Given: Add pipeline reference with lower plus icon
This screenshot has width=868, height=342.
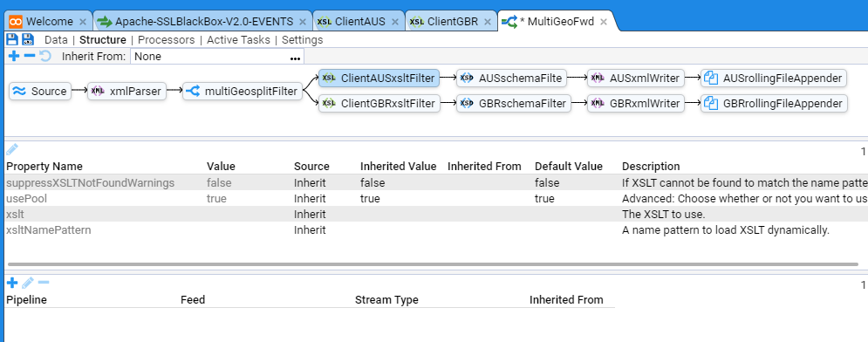Looking at the screenshot, I should pyautogui.click(x=12, y=283).
